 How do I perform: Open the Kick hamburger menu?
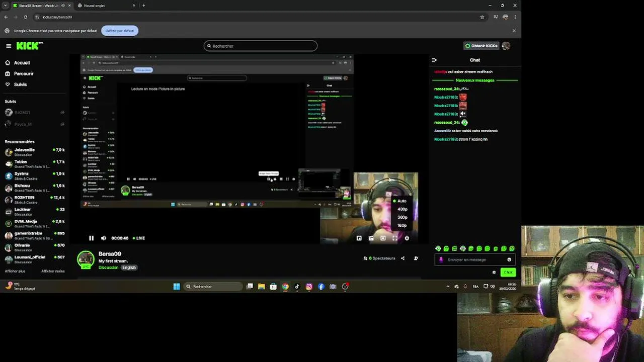click(9, 46)
